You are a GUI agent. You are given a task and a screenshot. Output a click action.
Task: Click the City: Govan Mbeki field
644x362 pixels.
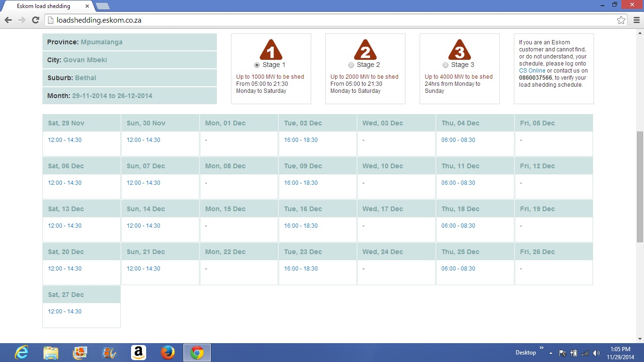pyautogui.click(x=130, y=60)
